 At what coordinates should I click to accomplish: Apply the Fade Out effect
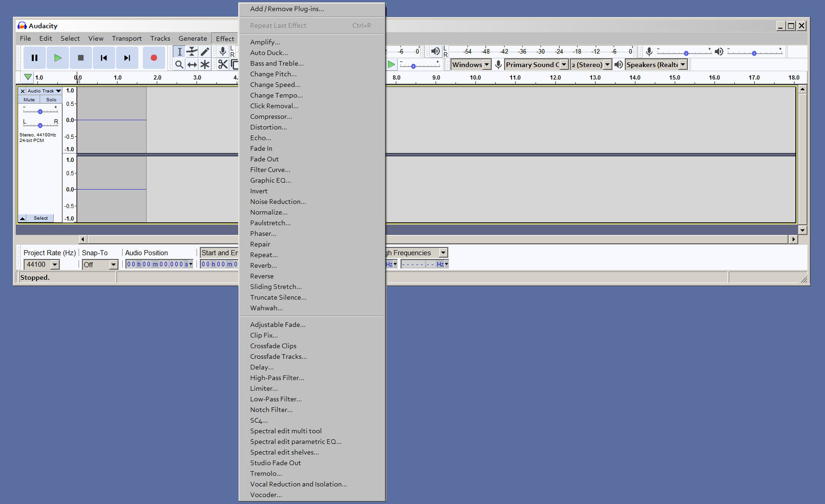pyautogui.click(x=312, y=159)
